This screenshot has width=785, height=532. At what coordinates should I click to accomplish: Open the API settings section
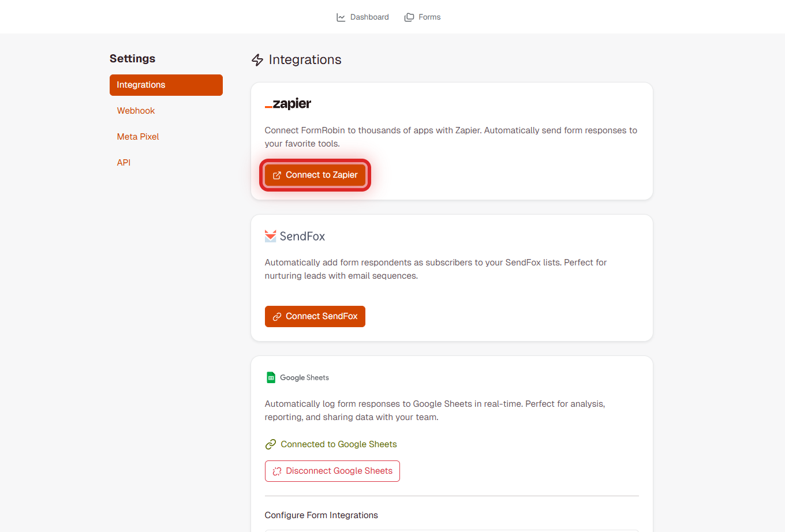tap(124, 162)
